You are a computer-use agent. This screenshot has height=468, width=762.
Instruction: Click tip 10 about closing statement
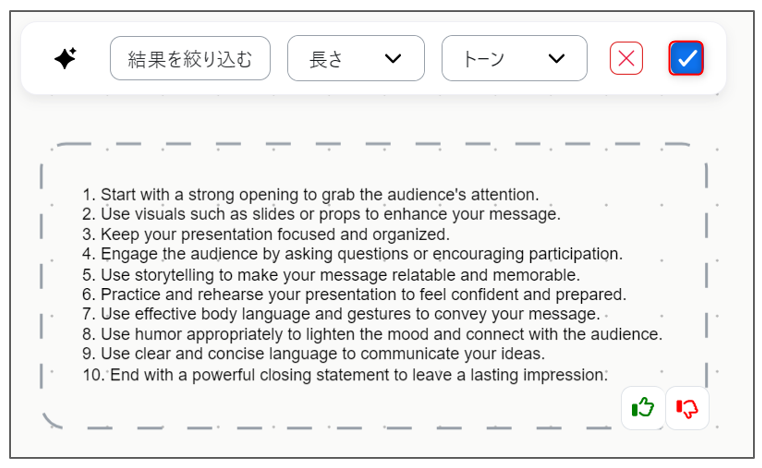345,375
